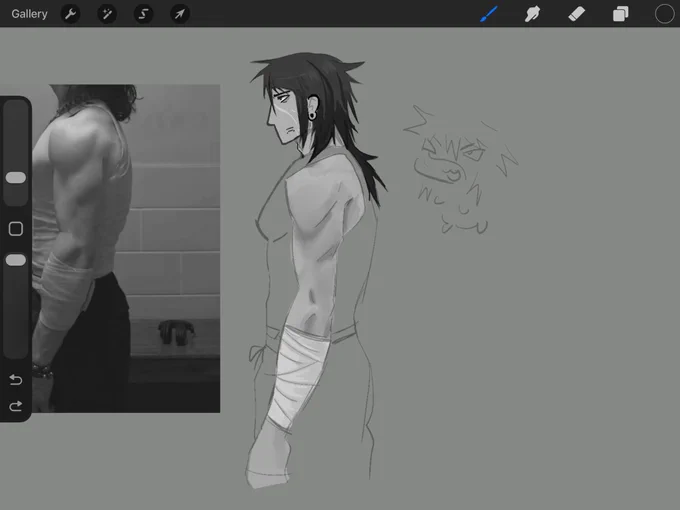Open the Actions wrench menu

(x=70, y=14)
